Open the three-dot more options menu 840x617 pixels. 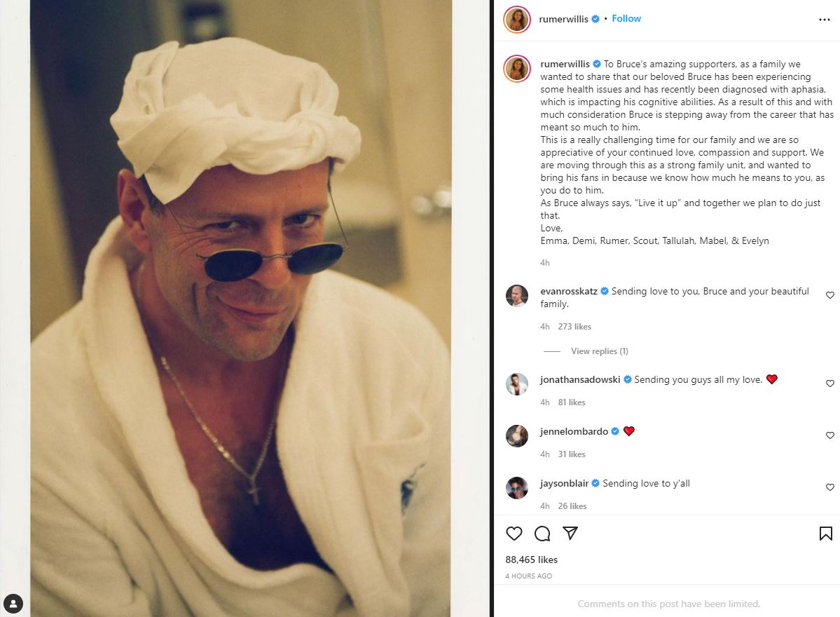(x=825, y=20)
